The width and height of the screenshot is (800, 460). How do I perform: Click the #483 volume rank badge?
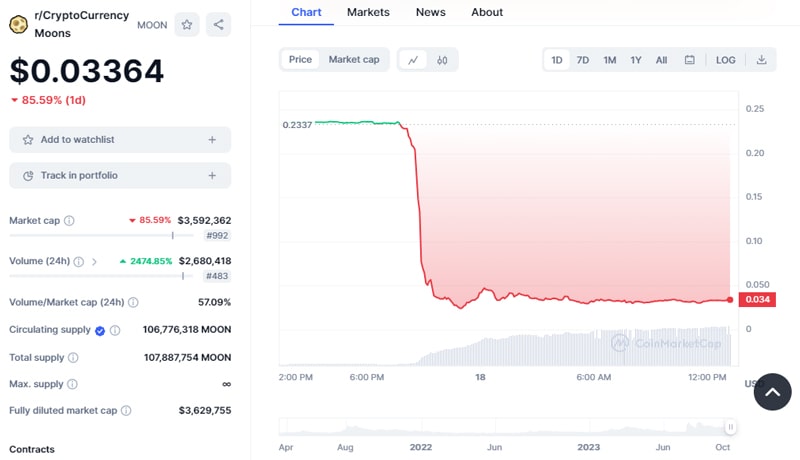[217, 276]
